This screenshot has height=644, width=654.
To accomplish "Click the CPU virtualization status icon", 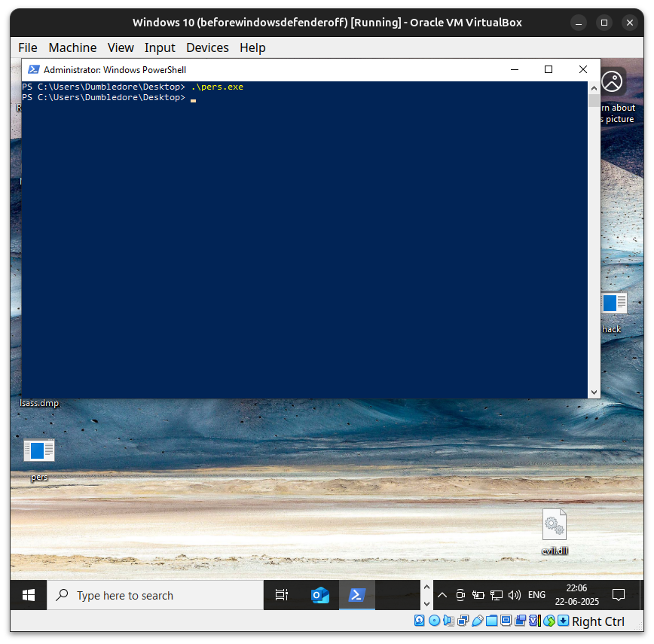I will [535, 621].
